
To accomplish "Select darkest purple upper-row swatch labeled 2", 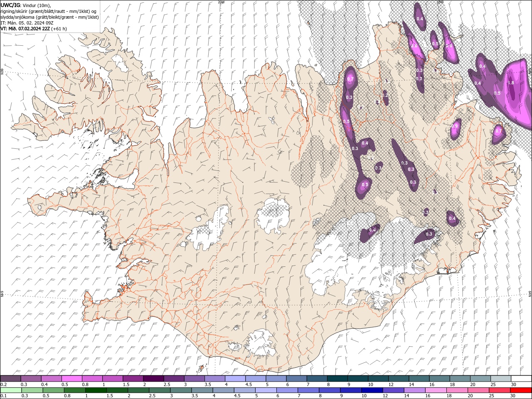I will [x=153, y=379].
